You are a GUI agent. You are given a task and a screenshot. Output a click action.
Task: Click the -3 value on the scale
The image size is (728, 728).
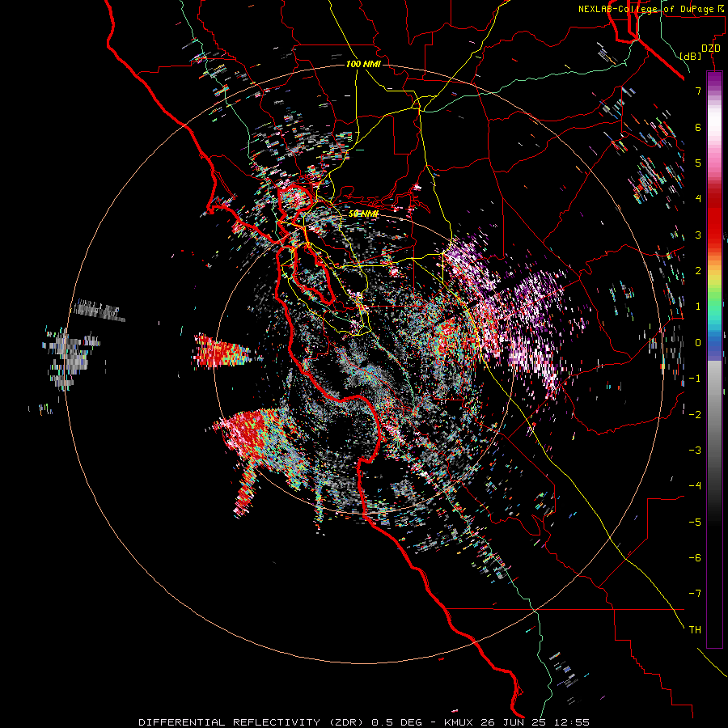[x=695, y=451]
